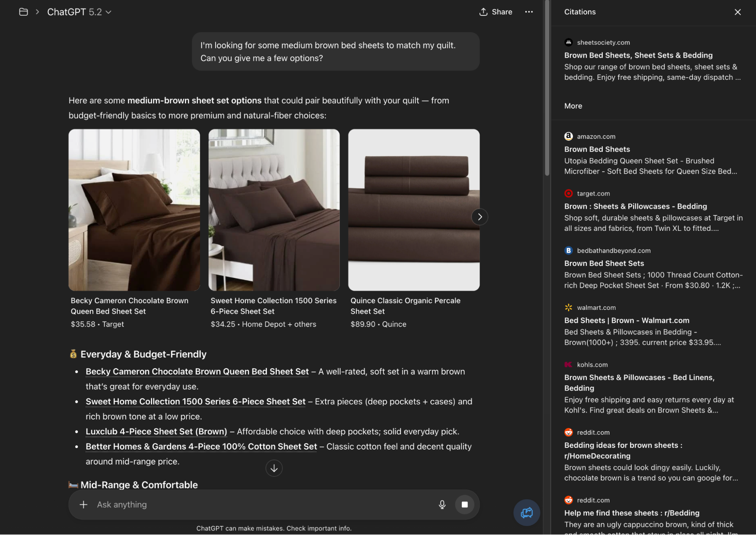Click the folder icon in header
The width and height of the screenshot is (756, 535).
coord(23,12)
